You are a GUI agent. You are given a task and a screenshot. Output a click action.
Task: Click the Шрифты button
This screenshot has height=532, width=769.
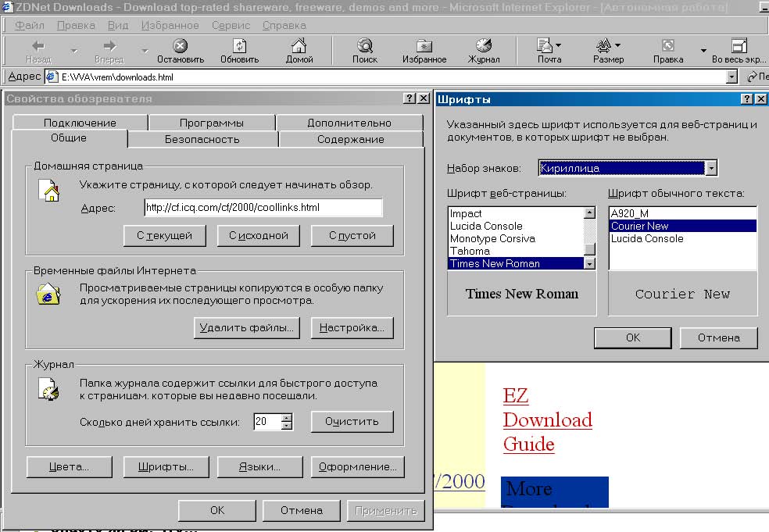tap(166, 467)
